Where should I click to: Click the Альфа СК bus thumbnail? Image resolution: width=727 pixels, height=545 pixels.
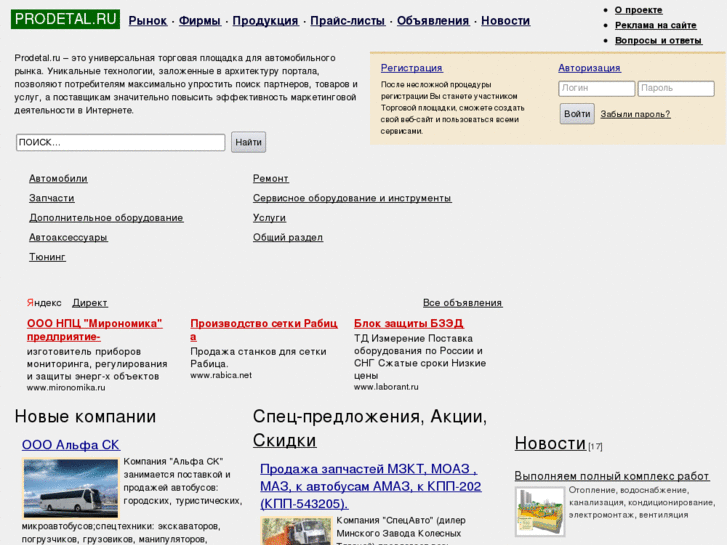(x=71, y=488)
